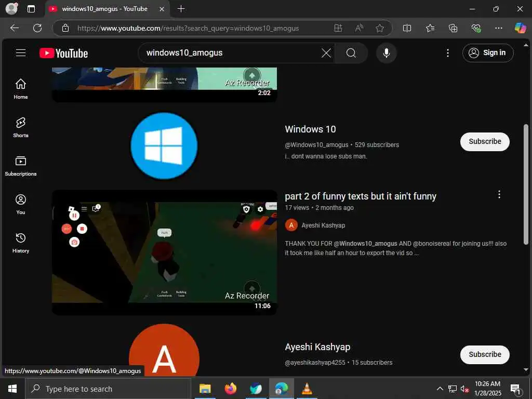Open the YouTube guide hamburger menu
The height and width of the screenshot is (399, 532).
[21, 52]
